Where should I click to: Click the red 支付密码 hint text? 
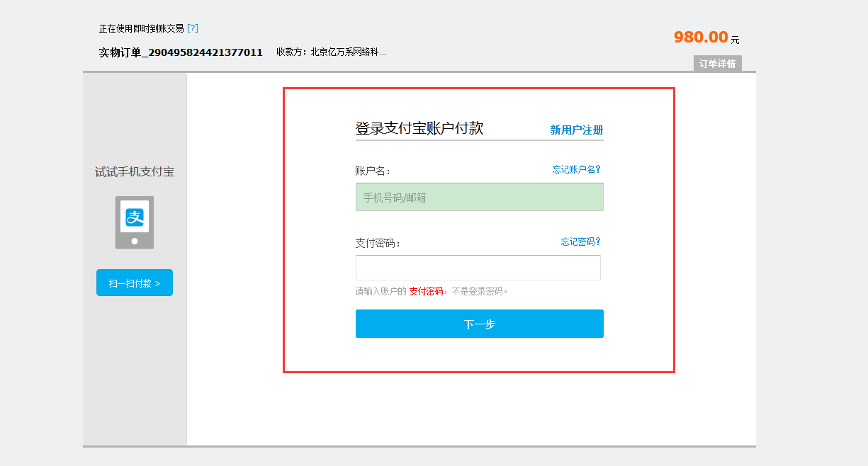click(x=426, y=291)
